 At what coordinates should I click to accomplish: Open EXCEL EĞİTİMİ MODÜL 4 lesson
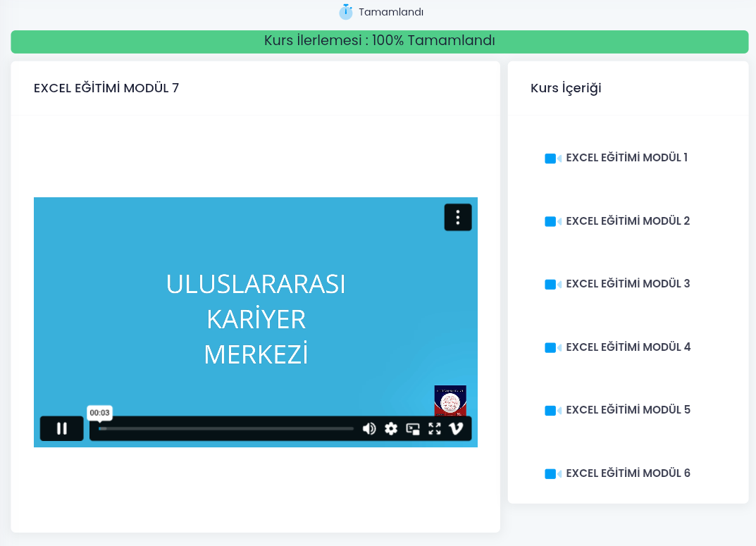[x=628, y=347]
